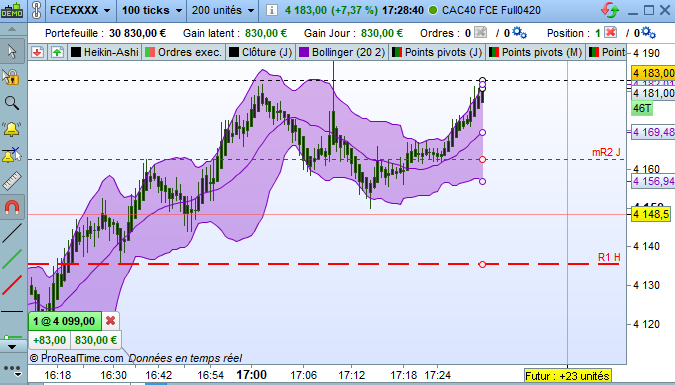675x385 pixels.
Task: Click the green 46T tick counter
Action: [642, 108]
